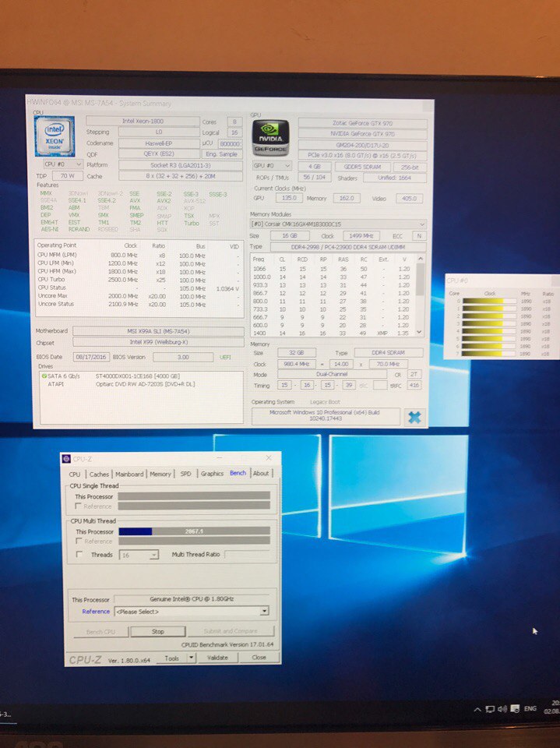Click the BIOS Date 08/17/2016 field

coord(92,357)
